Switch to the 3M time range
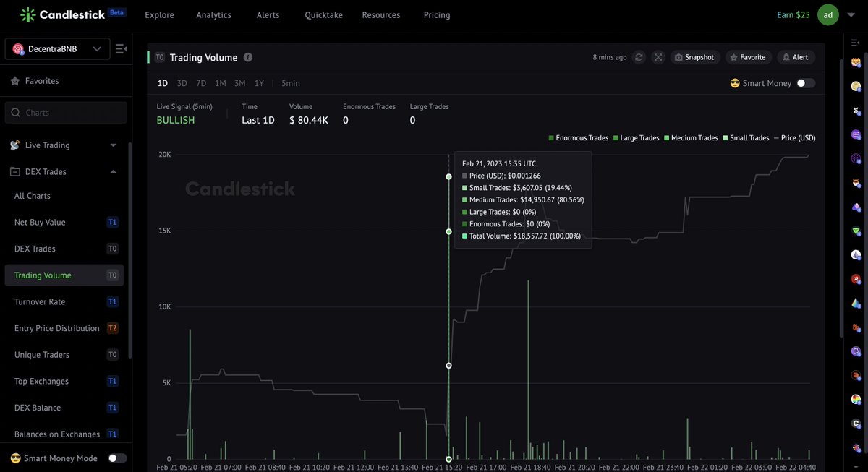The height and width of the screenshot is (472, 868). pyautogui.click(x=239, y=83)
